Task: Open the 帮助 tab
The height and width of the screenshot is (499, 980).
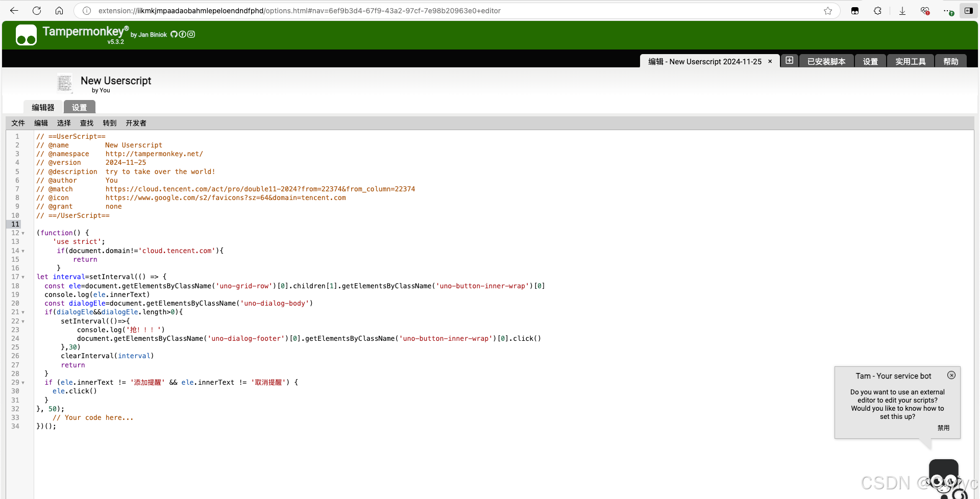Action: (951, 61)
